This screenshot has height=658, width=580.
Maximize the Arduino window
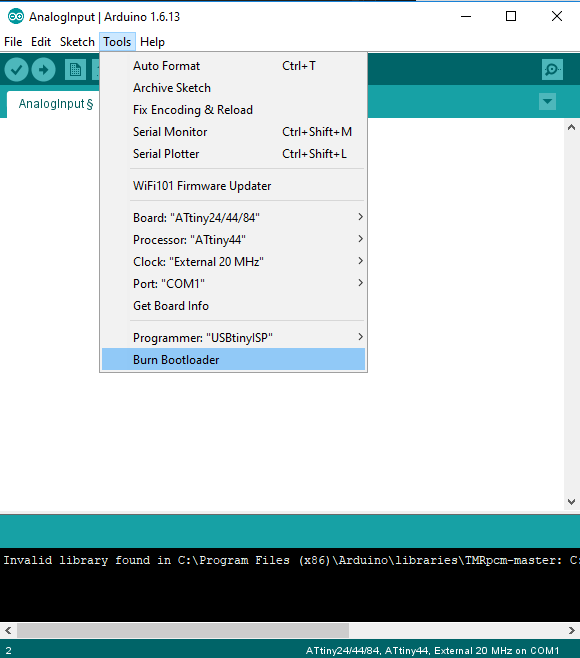(x=511, y=16)
